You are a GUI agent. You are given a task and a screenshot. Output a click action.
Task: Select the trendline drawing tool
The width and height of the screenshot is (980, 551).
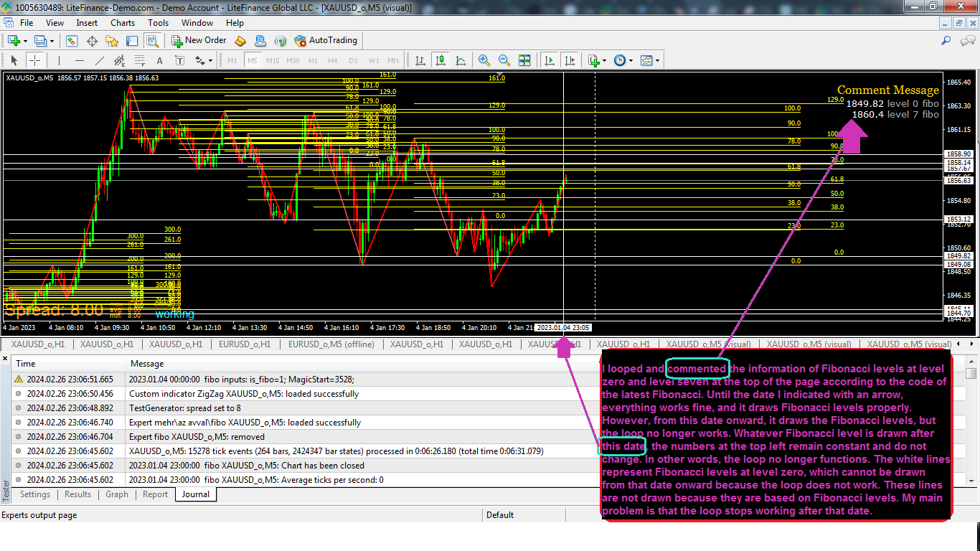[99, 60]
